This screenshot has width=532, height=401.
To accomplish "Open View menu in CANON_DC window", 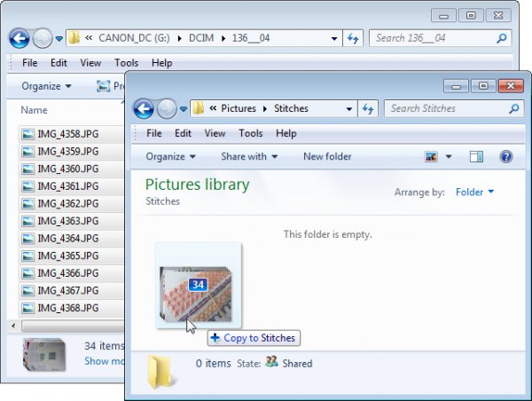I will click(90, 63).
